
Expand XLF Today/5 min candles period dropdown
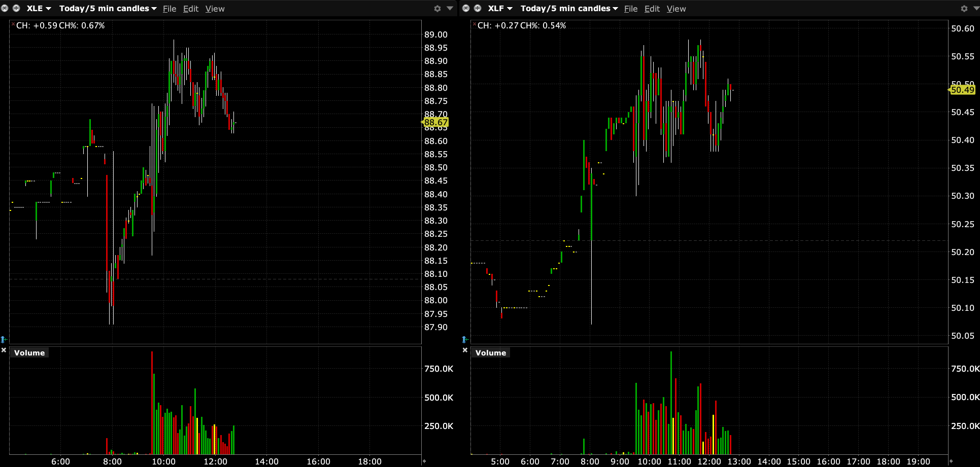pyautogui.click(x=569, y=9)
